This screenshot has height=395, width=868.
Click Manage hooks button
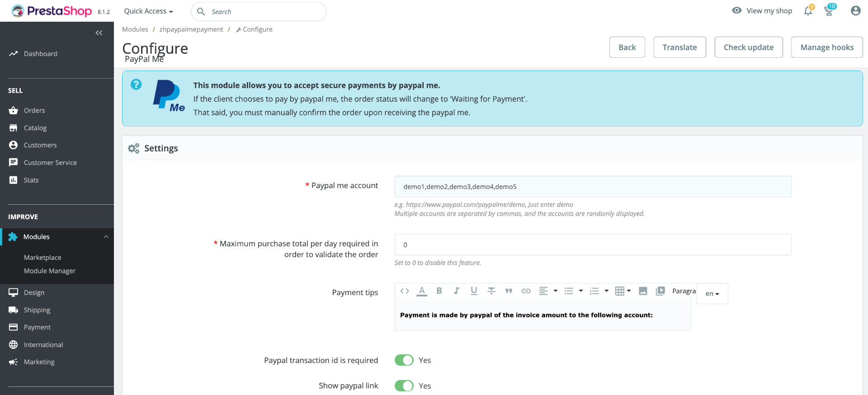pyautogui.click(x=827, y=47)
